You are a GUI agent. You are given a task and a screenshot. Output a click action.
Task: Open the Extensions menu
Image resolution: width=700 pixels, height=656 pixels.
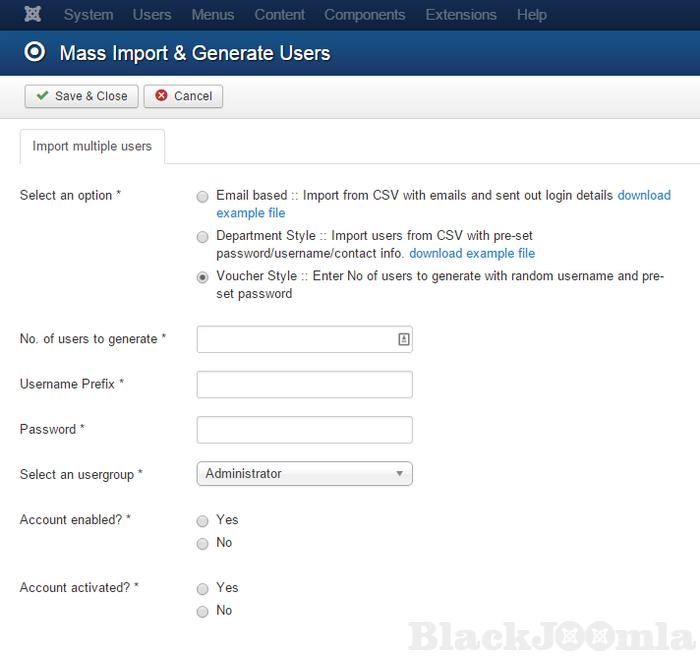point(460,15)
